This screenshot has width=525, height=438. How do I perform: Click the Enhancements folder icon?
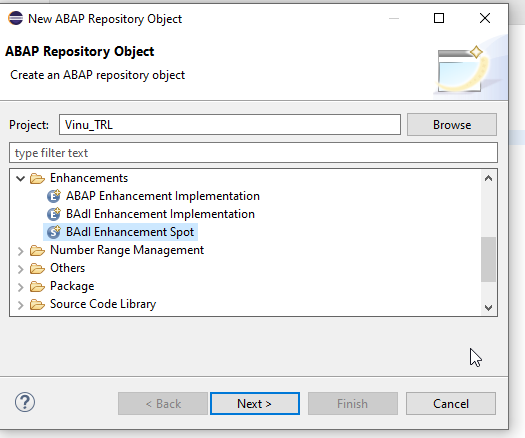coord(37,178)
